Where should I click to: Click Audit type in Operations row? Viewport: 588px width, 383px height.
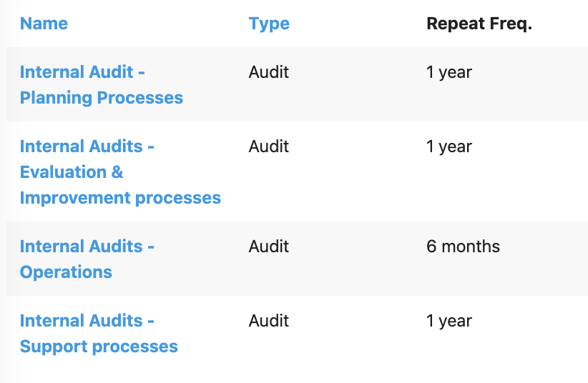[268, 247]
